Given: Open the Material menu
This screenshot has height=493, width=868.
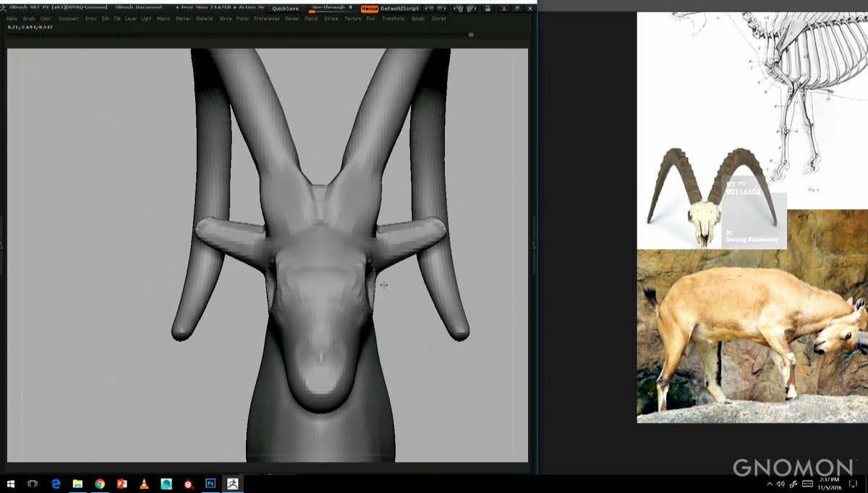Looking at the screenshot, I should [x=205, y=19].
